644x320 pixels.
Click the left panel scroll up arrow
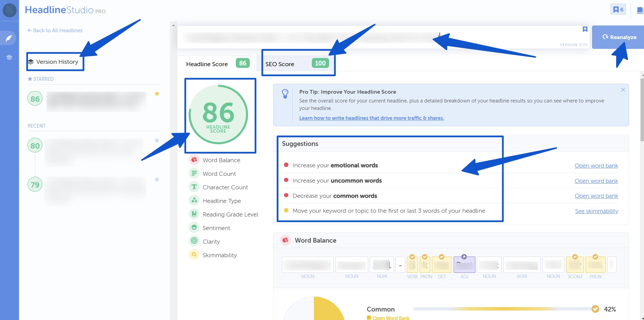coord(173,25)
